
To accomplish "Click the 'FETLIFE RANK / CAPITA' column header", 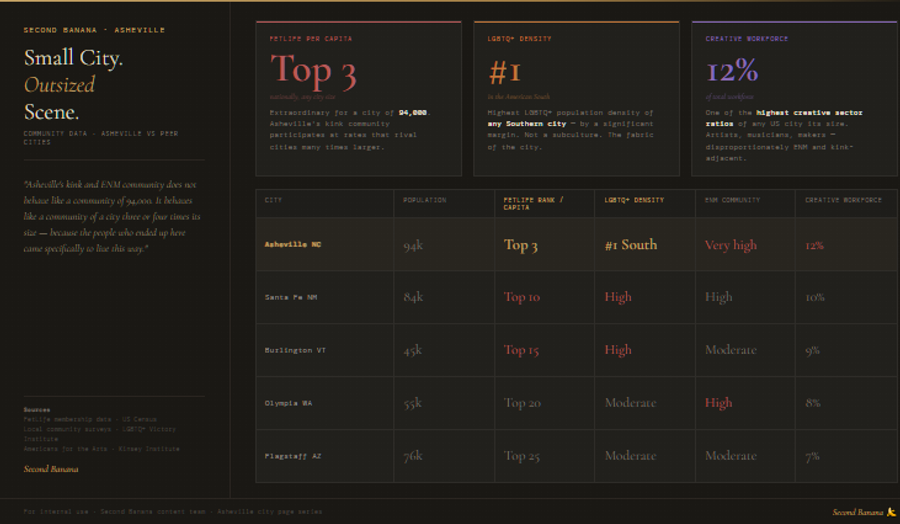I will click(533, 203).
